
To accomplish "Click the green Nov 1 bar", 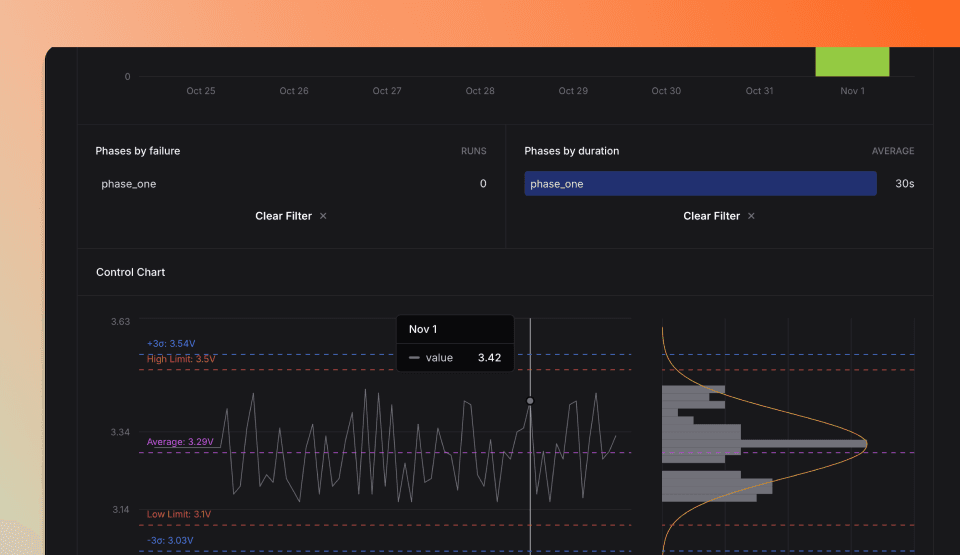I will tap(852, 61).
